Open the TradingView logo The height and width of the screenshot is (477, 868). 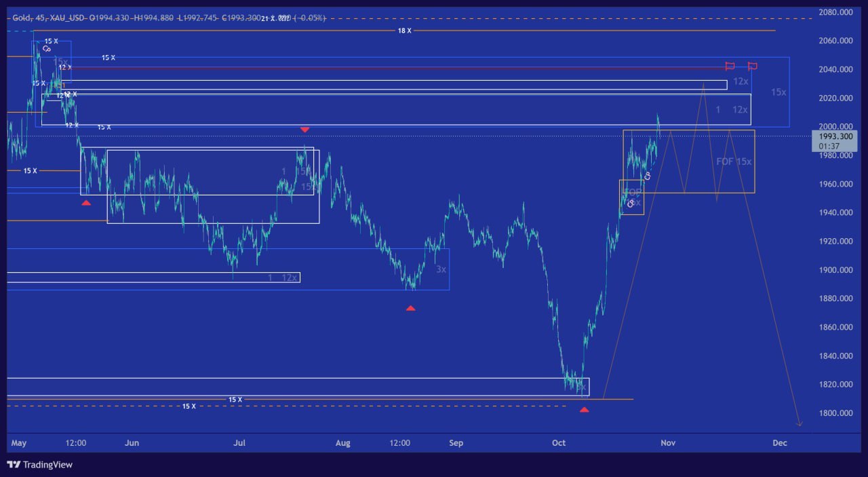(41, 465)
